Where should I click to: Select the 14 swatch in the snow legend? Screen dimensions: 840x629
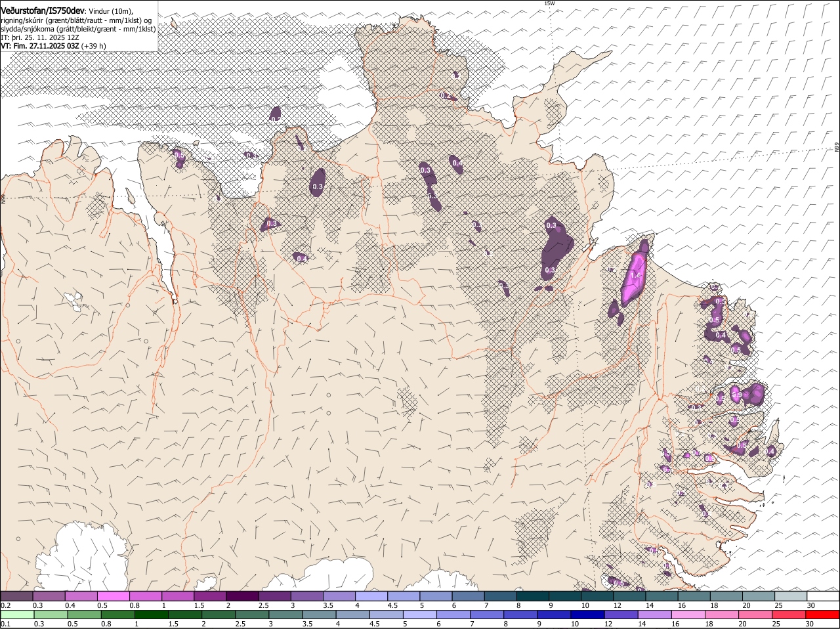661,596
